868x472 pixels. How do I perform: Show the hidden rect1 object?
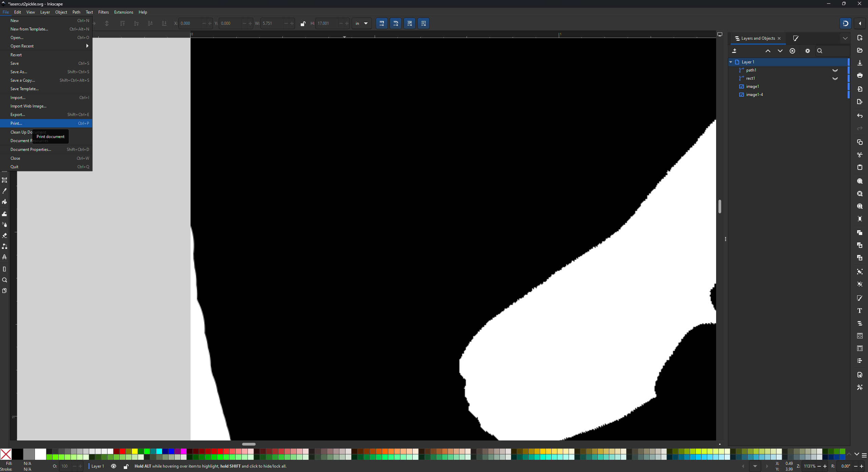coord(835,78)
